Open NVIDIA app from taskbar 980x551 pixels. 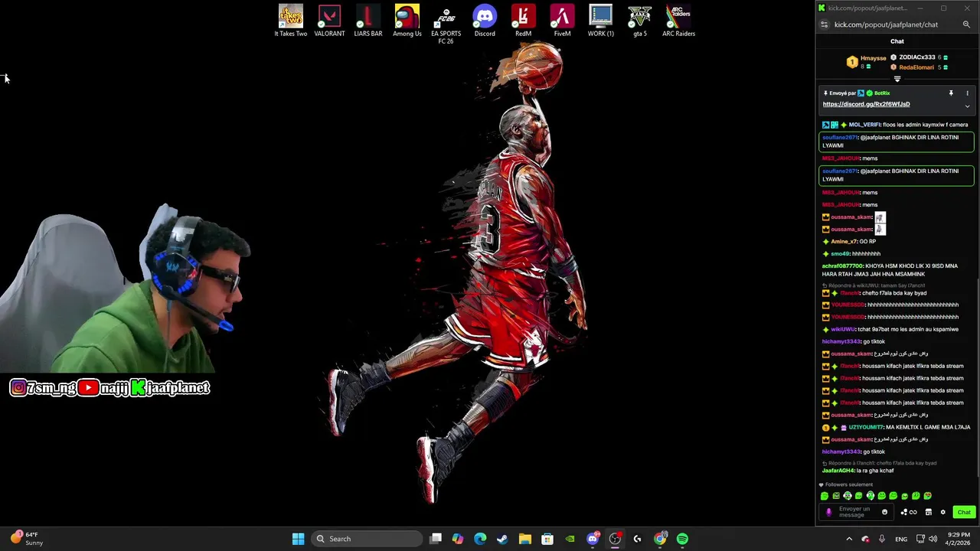click(x=570, y=539)
